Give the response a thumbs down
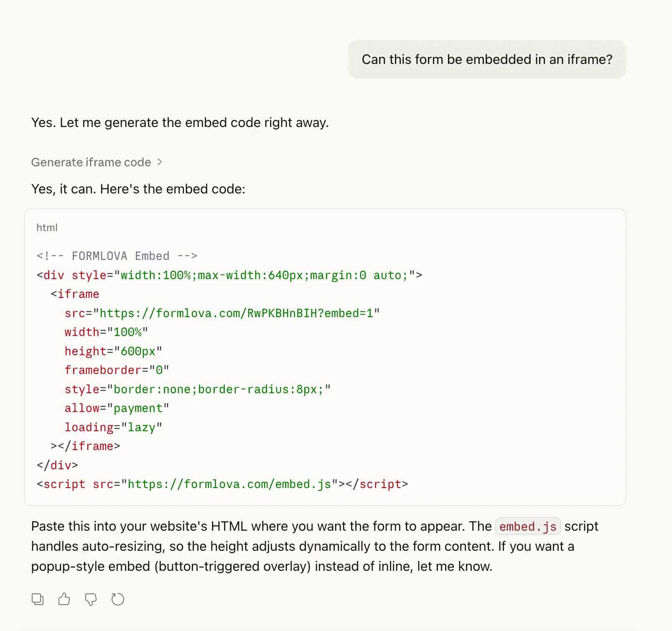Screen dimensions: 672x631 (x=91, y=599)
